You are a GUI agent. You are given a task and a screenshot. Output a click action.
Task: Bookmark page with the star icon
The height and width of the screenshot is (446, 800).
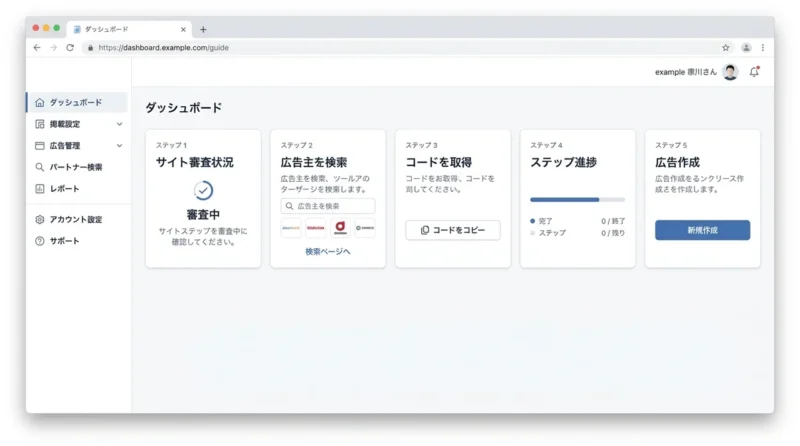coord(726,47)
